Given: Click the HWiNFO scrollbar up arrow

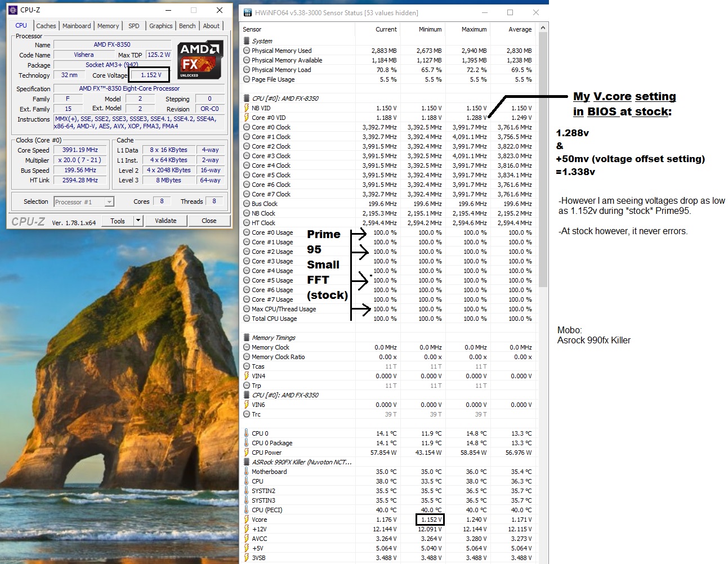Looking at the screenshot, I should pos(543,28).
